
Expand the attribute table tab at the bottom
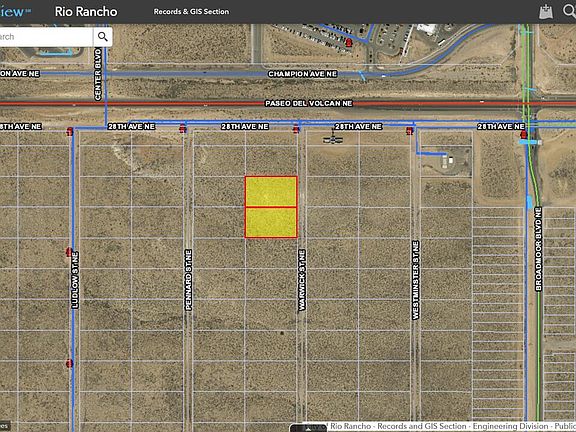coord(309,428)
